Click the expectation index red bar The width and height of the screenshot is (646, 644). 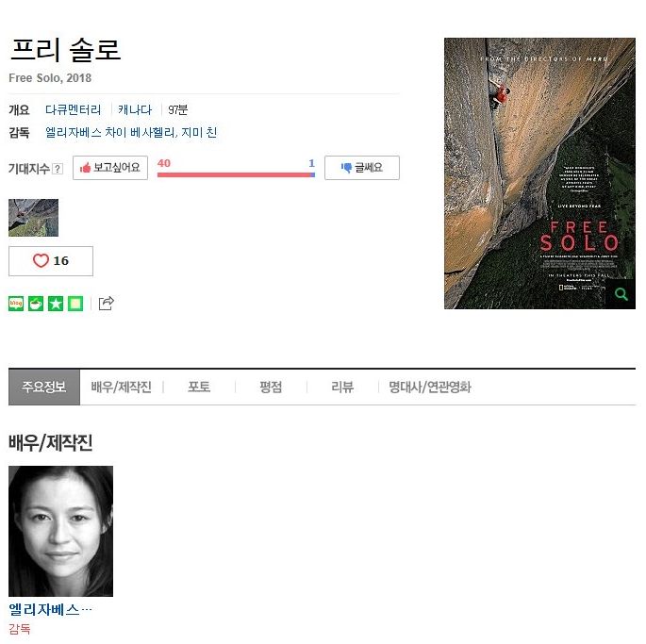tap(234, 174)
